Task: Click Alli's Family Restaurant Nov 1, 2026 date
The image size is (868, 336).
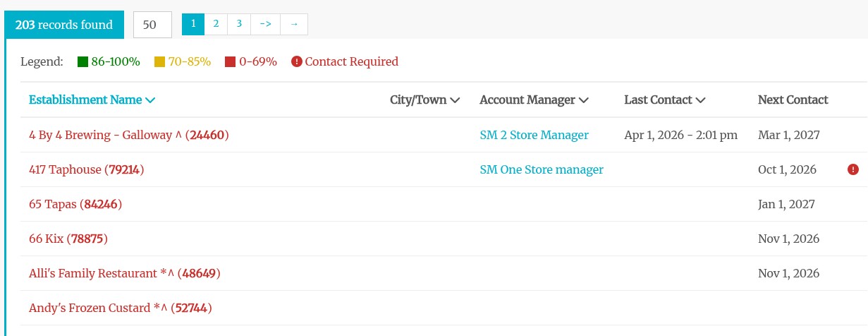Action: [x=788, y=273]
